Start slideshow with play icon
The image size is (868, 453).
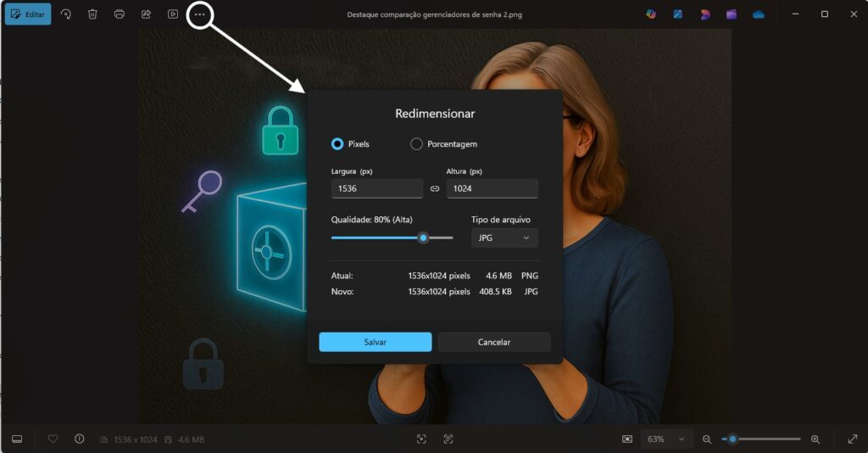[173, 14]
